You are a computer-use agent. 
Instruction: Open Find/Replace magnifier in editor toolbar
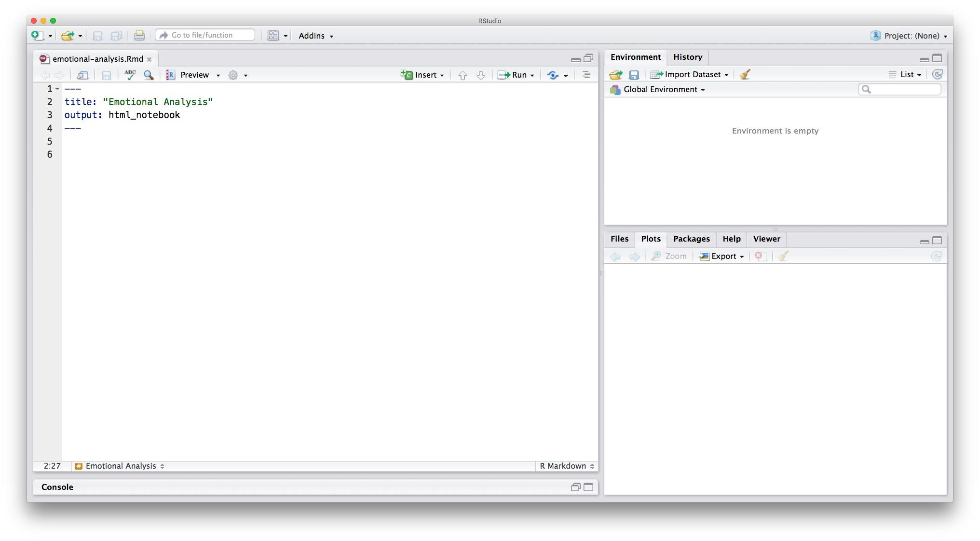(x=149, y=75)
